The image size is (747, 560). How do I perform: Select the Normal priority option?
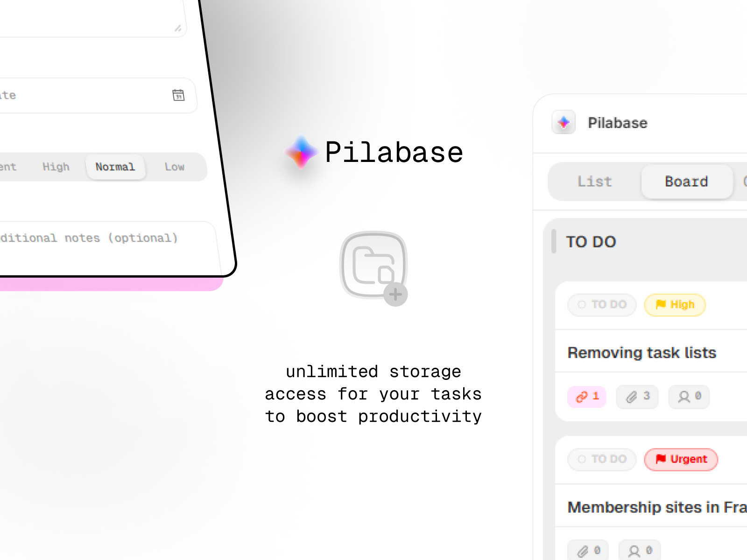[115, 167]
